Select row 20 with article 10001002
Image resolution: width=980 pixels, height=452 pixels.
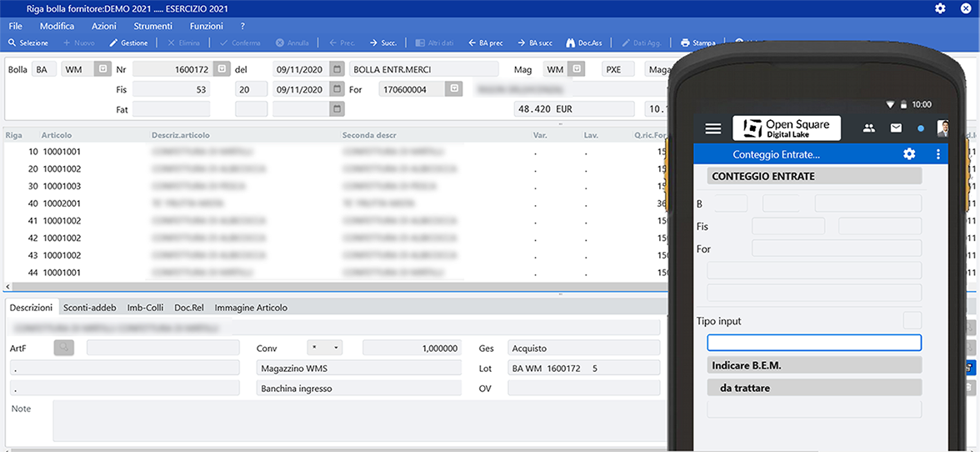(334, 168)
